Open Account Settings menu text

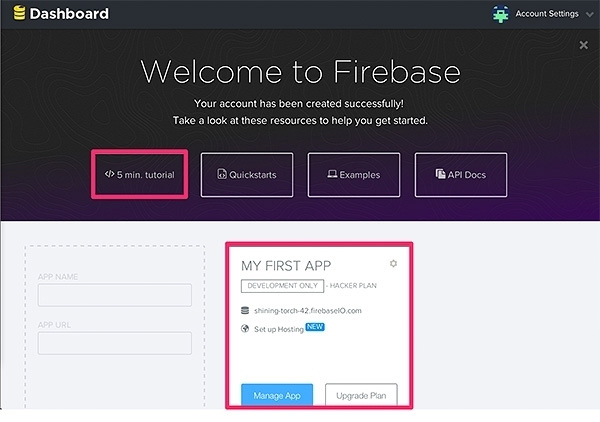tap(547, 14)
